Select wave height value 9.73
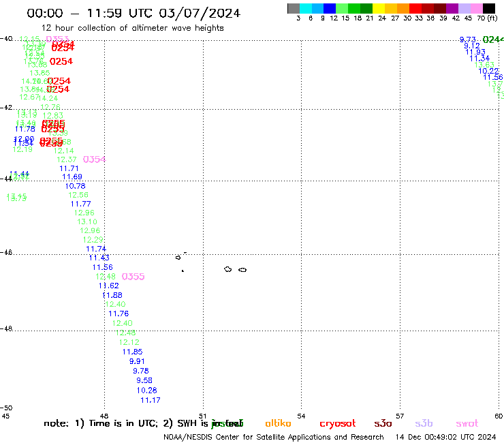 click(467, 40)
